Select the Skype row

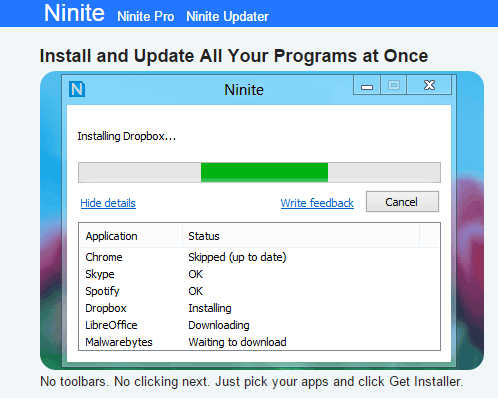[259, 274]
